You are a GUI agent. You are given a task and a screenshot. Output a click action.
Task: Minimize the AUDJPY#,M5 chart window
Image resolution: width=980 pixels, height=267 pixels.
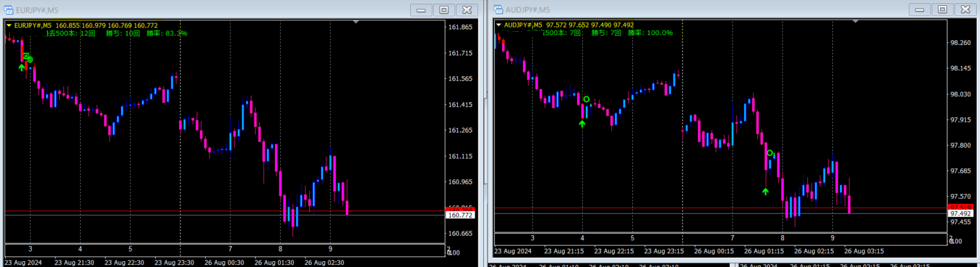click(919, 9)
